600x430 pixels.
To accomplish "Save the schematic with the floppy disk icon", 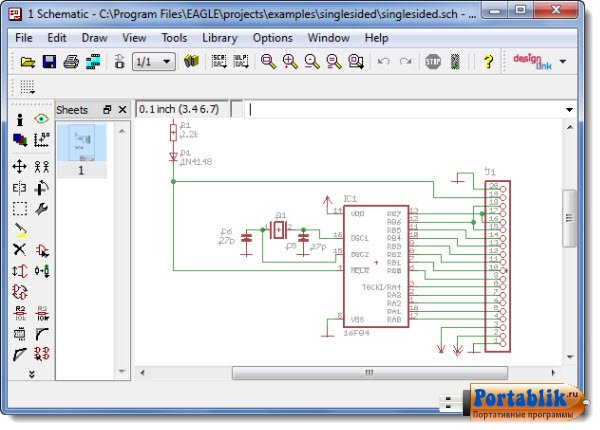I will (x=49, y=62).
